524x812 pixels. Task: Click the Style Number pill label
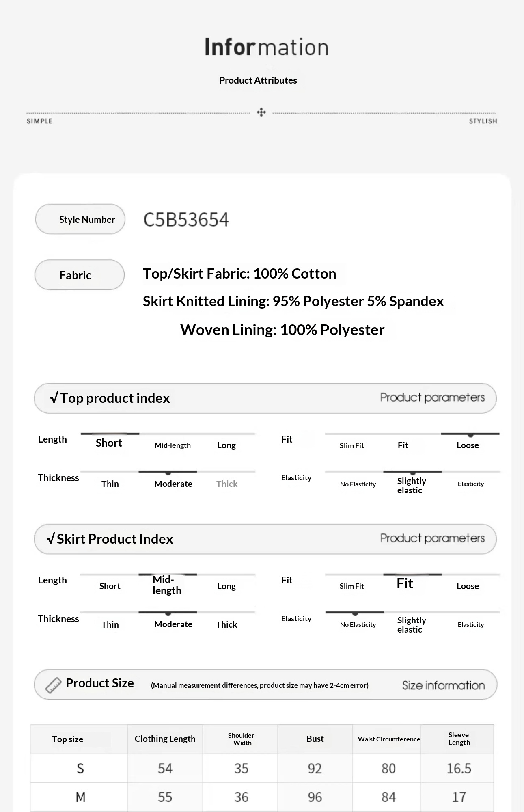pyautogui.click(x=80, y=220)
